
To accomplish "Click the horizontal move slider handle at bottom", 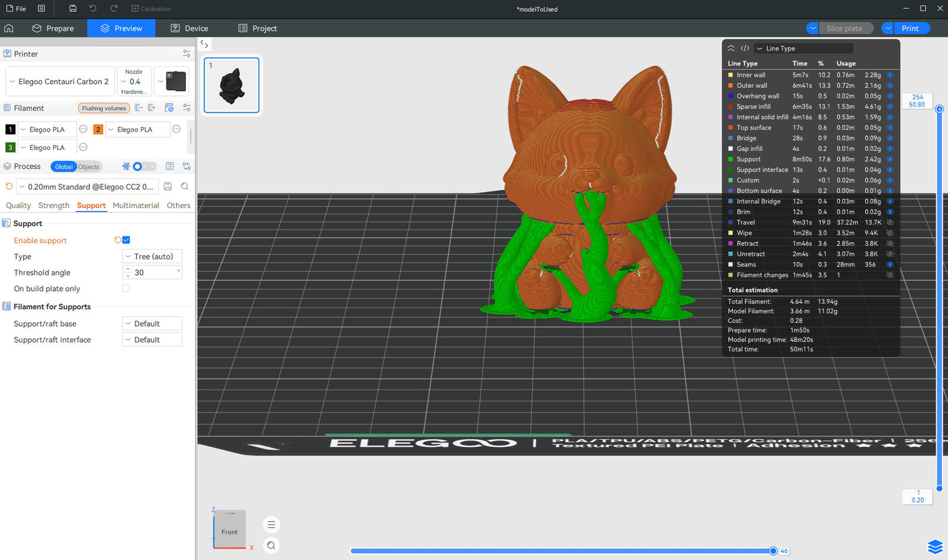I will click(773, 551).
